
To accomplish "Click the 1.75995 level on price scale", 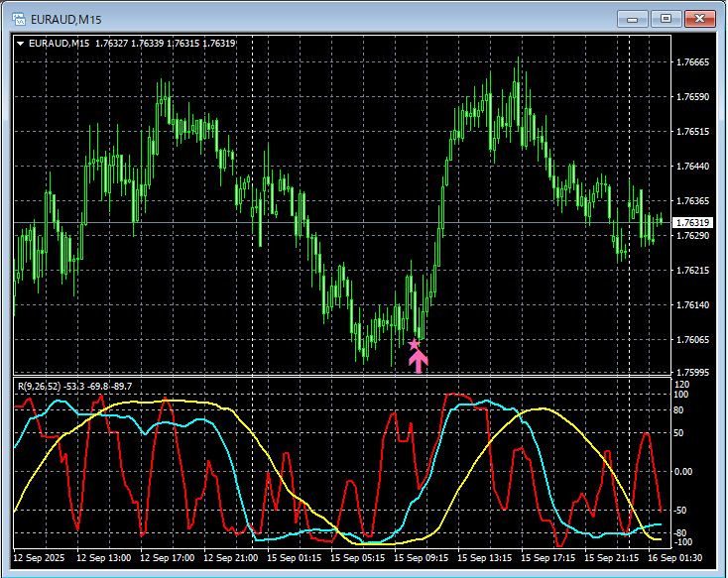I will tap(691, 373).
